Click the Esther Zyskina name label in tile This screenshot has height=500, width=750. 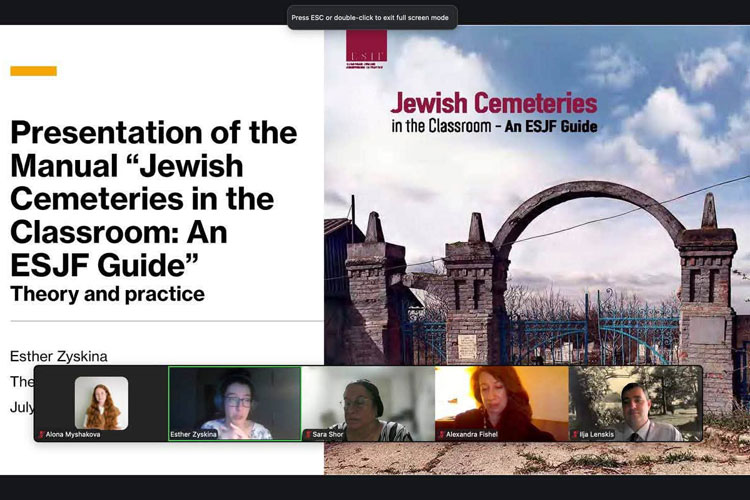(194, 434)
